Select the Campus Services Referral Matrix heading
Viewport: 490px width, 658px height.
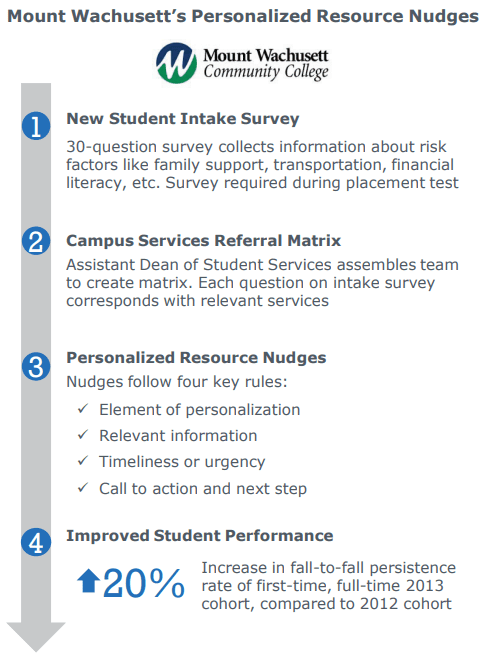203,241
